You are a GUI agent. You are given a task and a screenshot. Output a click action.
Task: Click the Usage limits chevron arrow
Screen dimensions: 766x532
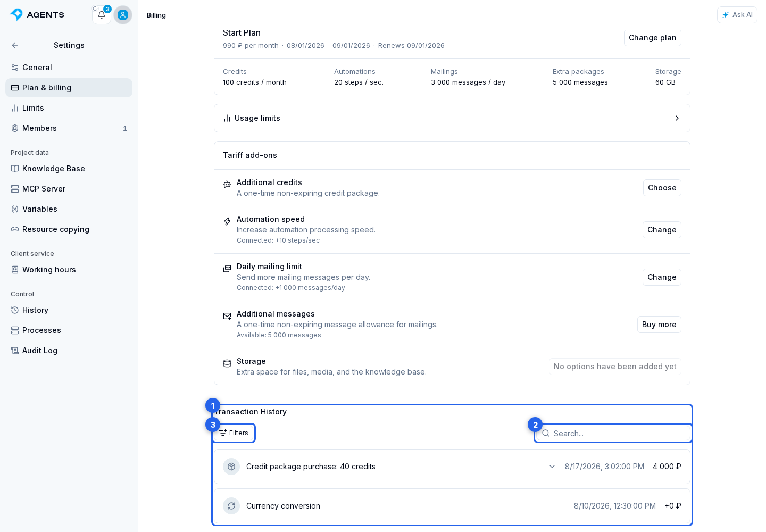(x=677, y=118)
